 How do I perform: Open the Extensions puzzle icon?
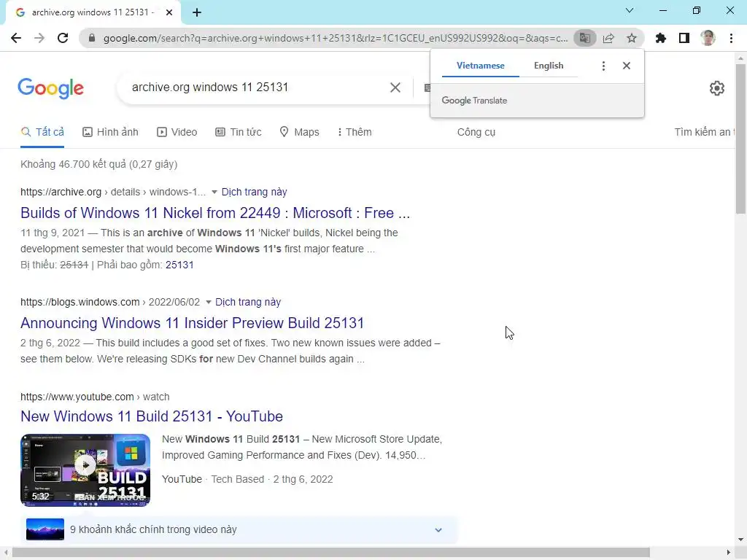click(x=661, y=38)
